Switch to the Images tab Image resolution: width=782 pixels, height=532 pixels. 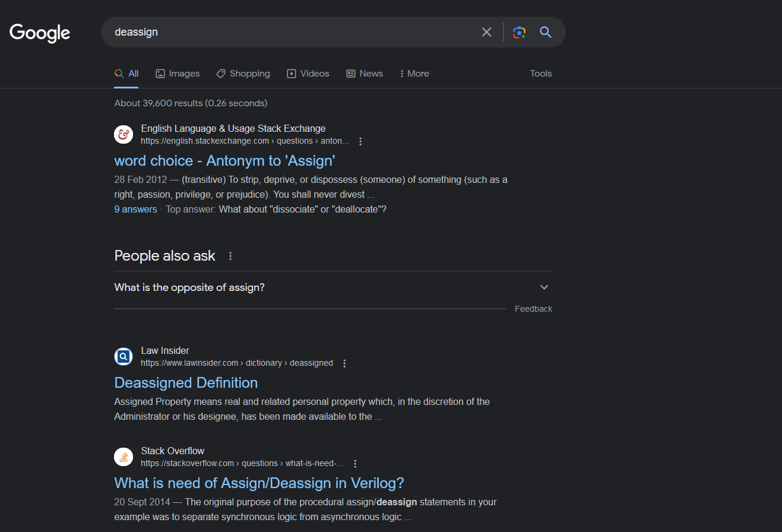pos(178,74)
